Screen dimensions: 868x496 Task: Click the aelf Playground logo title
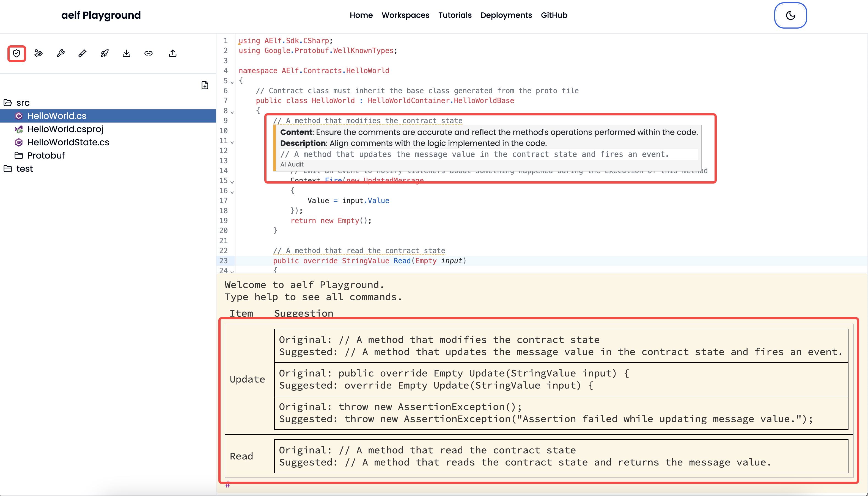[101, 15]
